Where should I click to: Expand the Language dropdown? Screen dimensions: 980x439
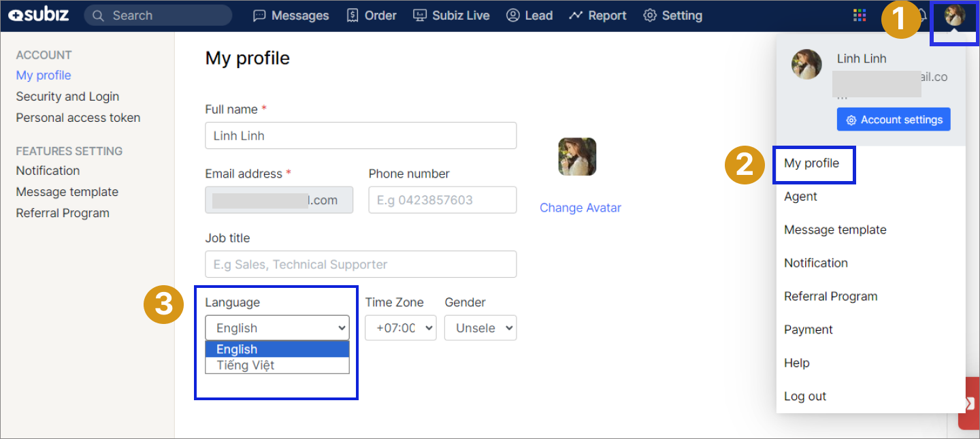point(277,328)
